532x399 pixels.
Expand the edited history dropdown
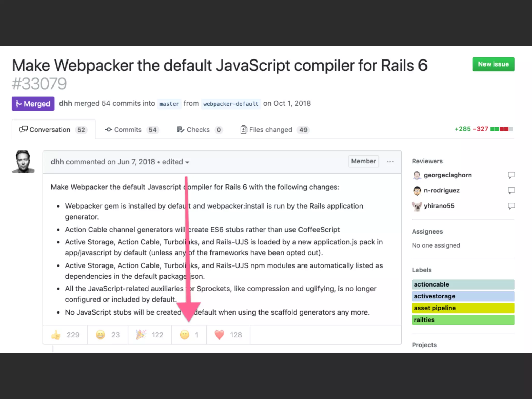pos(176,162)
